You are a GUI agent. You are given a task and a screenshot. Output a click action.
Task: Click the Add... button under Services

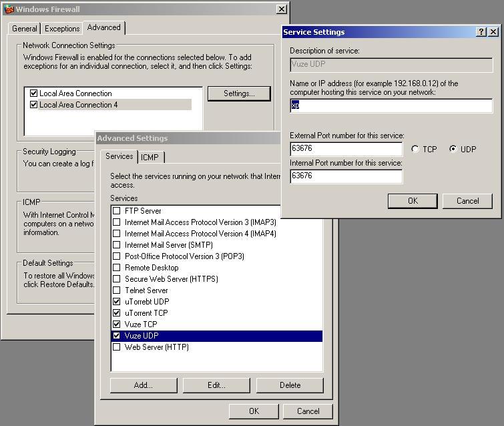[144, 385]
